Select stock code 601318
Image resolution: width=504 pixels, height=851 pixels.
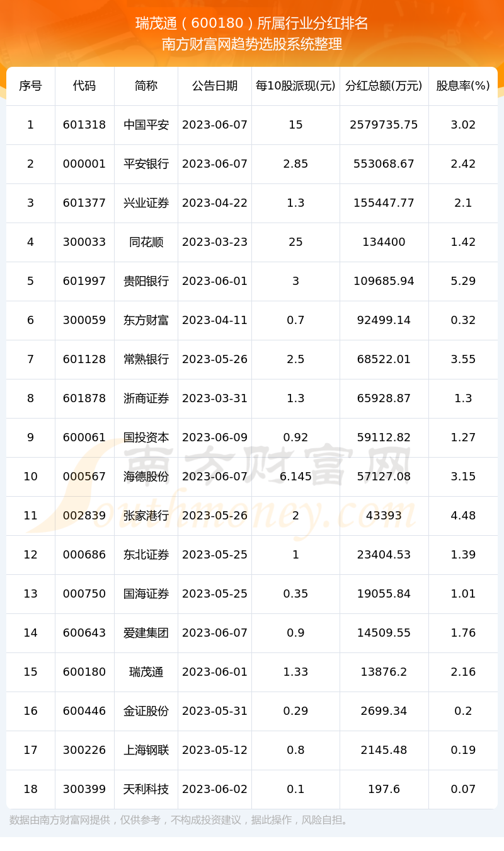(84, 125)
